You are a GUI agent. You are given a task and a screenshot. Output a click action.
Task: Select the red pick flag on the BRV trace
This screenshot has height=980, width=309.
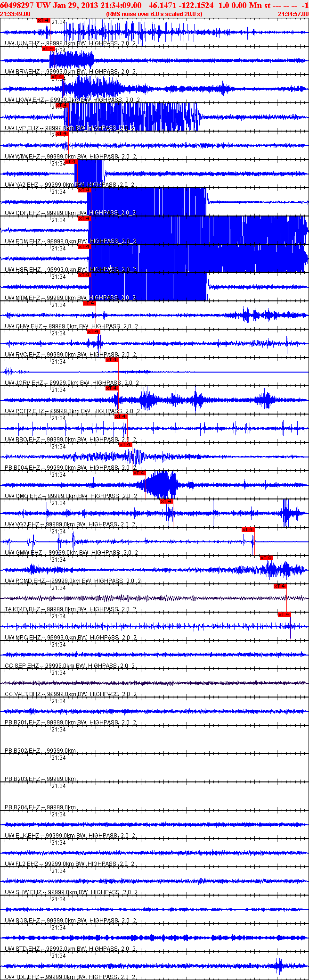(x=49, y=49)
